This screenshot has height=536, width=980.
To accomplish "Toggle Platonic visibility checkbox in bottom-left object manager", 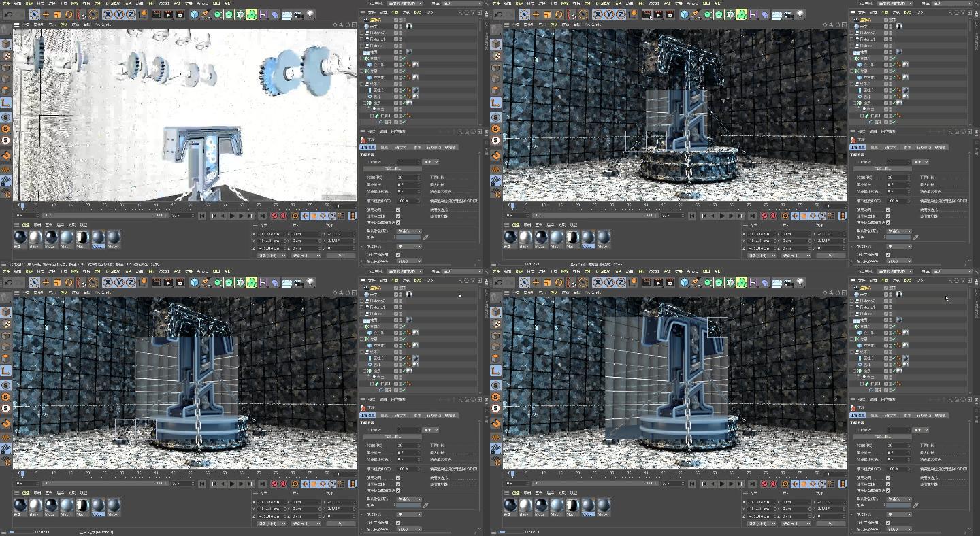I will (397, 314).
